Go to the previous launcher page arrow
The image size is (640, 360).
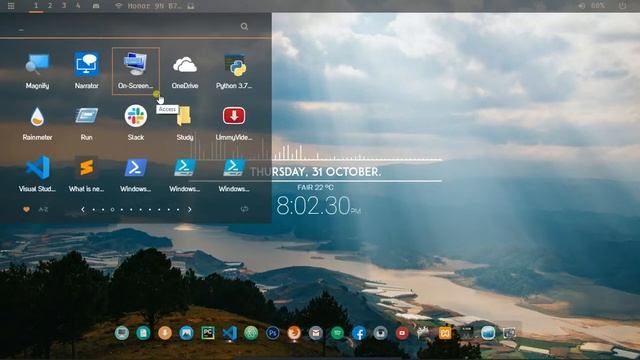coord(83,209)
